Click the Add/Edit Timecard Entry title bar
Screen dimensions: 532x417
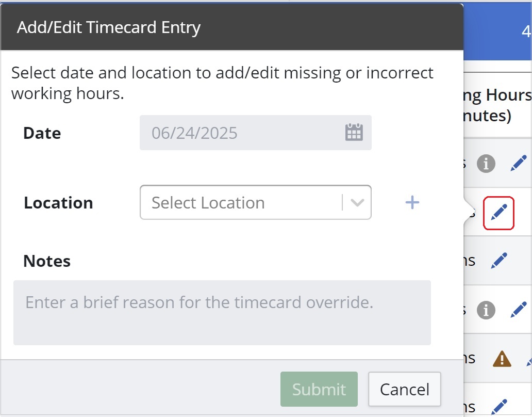[232, 27]
